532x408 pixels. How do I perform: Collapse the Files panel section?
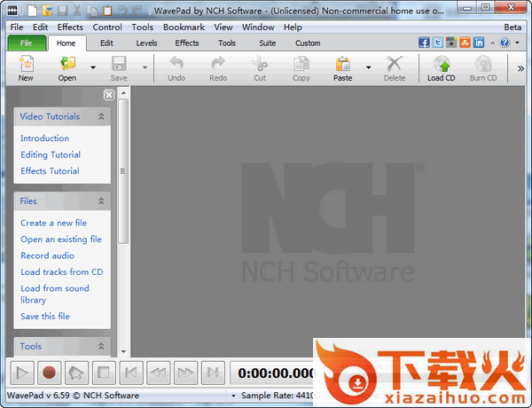point(101,201)
